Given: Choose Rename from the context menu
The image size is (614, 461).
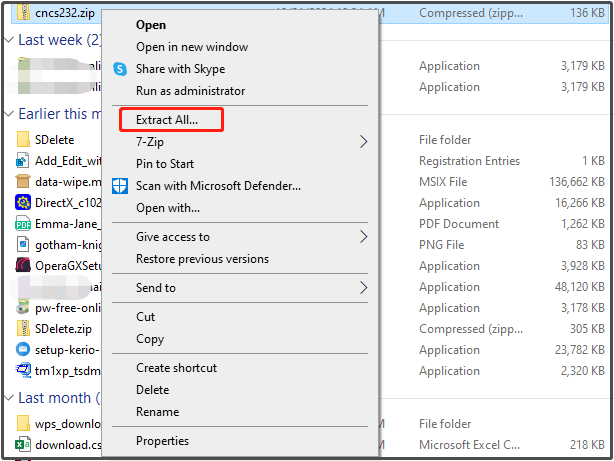Looking at the screenshot, I should pos(157,412).
